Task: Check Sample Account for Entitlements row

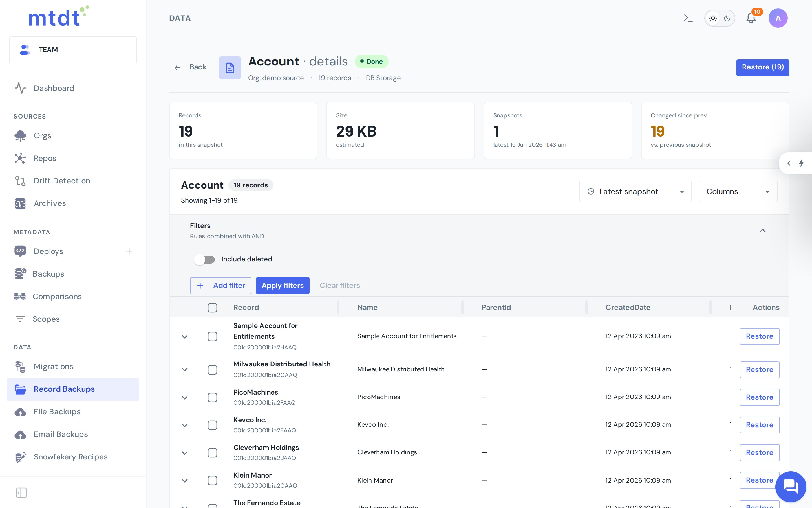Action: point(212,336)
